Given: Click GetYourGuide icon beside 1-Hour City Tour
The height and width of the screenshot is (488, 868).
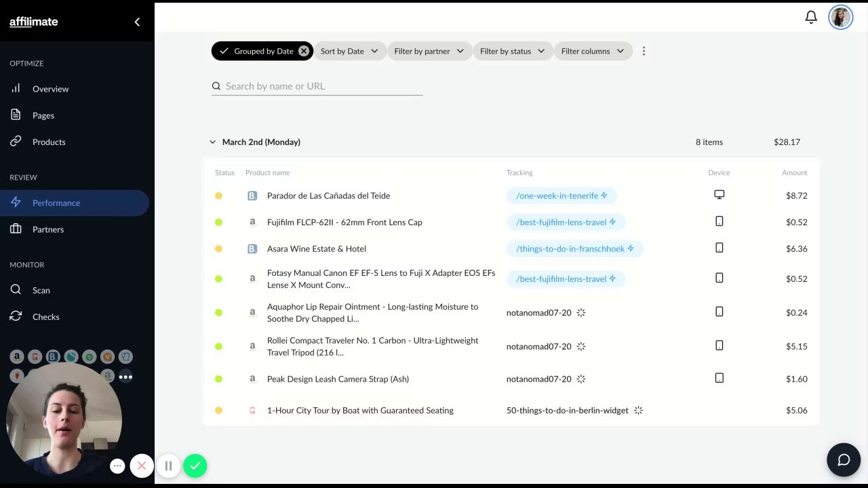Looking at the screenshot, I should [252, 410].
